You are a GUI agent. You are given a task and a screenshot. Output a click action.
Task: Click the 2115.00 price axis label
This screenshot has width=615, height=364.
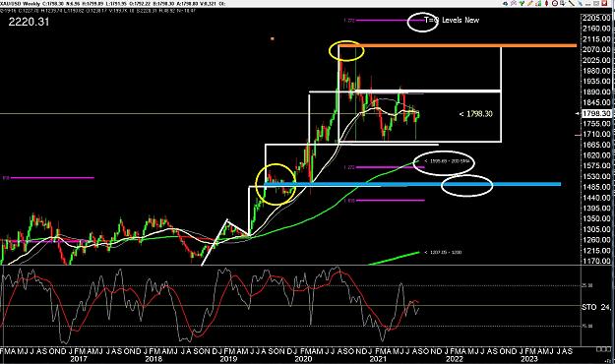596,39
